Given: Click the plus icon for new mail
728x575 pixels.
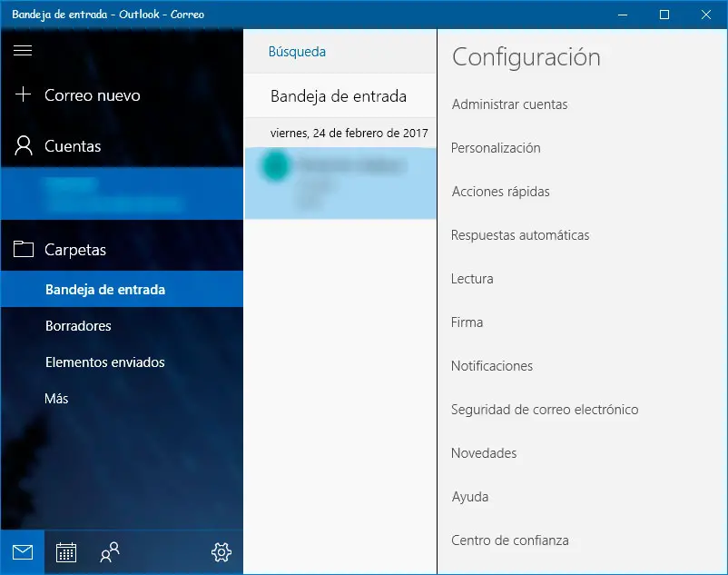Looking at the screenshot, I should [23, 94].
